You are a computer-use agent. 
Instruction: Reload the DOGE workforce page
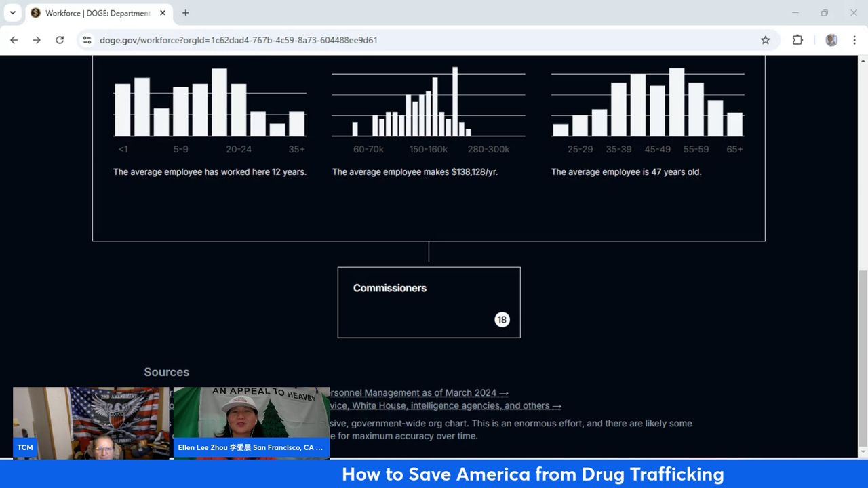tap(60, 40)
